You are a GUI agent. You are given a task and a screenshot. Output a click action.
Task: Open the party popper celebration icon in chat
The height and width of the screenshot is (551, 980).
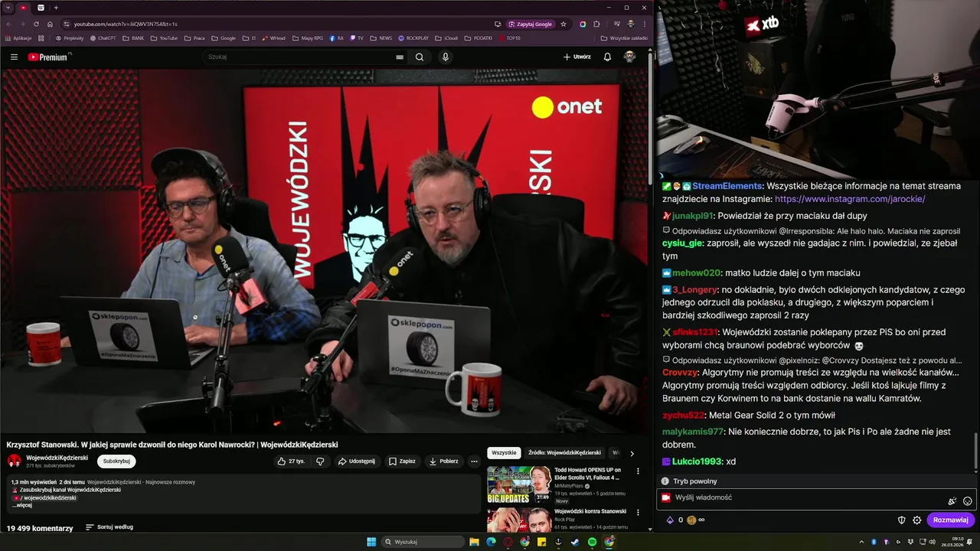(952, 501)
